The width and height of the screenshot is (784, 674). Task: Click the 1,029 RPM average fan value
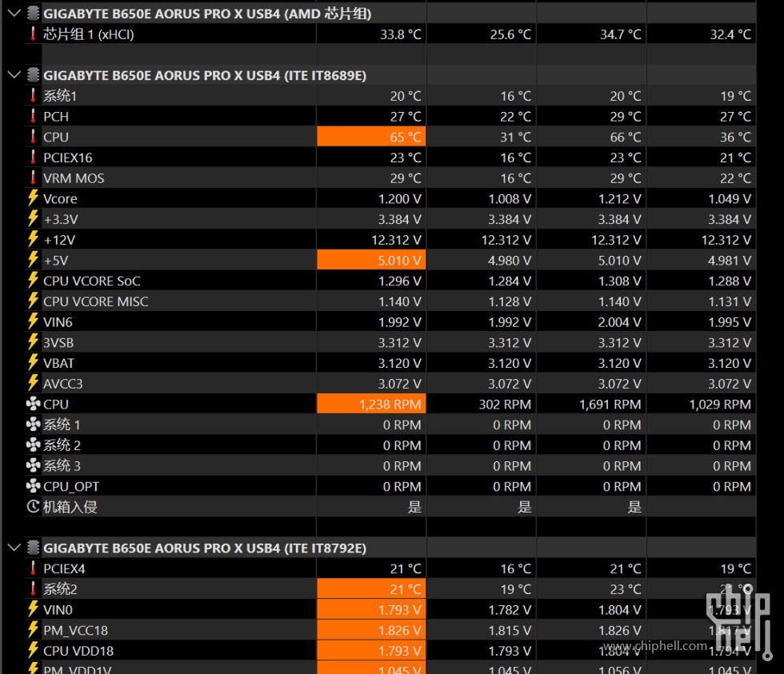[x=720, y=405]
